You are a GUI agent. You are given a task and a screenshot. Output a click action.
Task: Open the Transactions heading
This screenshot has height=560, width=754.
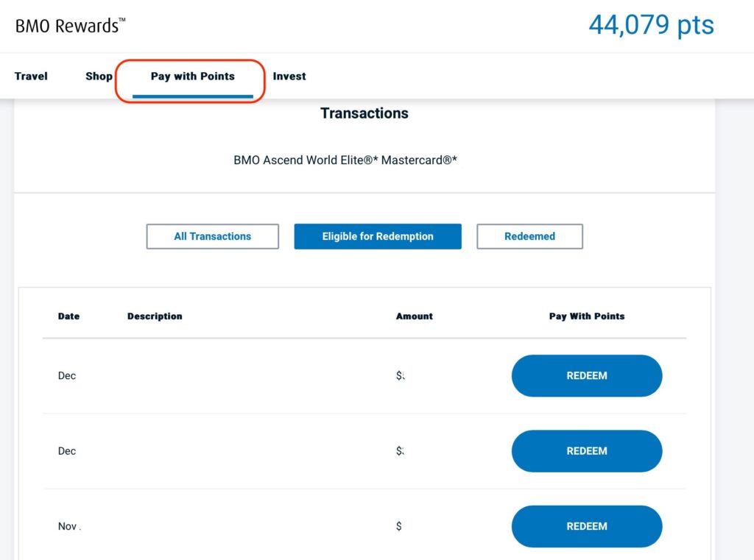(364, 113)
